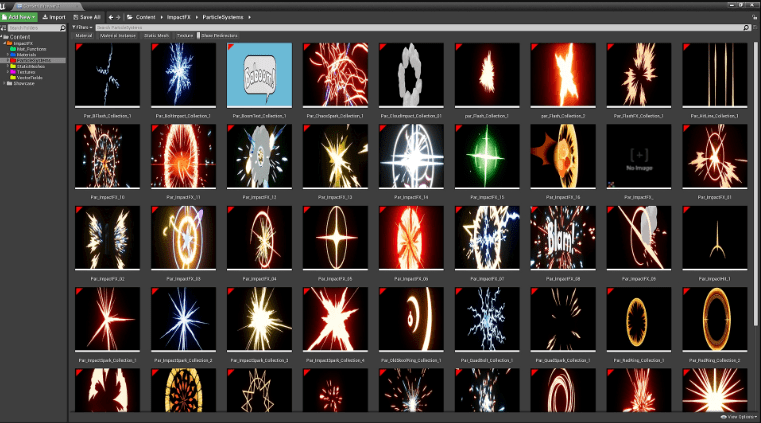
Task: Select the Par_ImpactFX_05 asset
Action: 335,238
